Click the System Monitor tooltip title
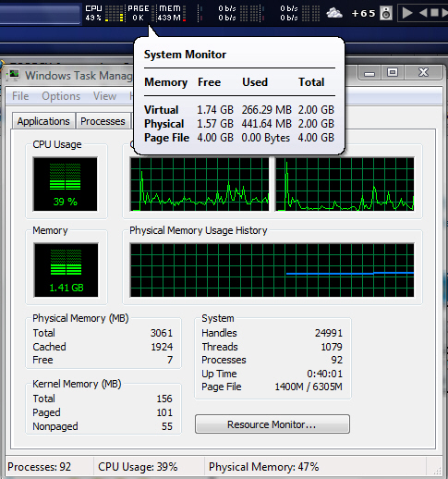This screenshot has height=479, width=448. [185, 55]
